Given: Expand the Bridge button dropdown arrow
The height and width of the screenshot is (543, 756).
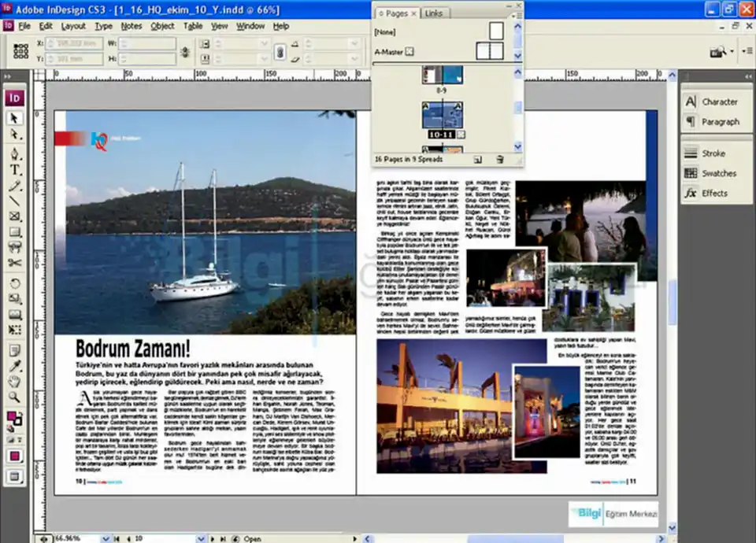Looking at the screenshot, I should (732, 52).
